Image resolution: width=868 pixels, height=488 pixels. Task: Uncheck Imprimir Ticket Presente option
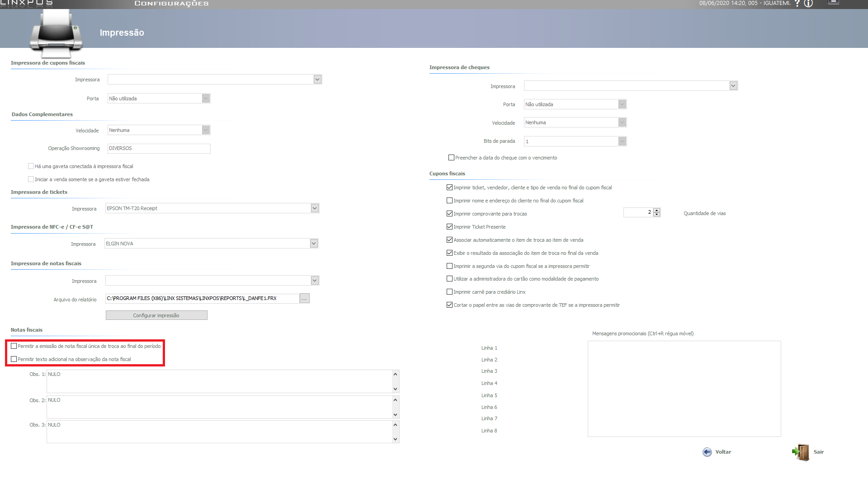(x=449, y=227)
